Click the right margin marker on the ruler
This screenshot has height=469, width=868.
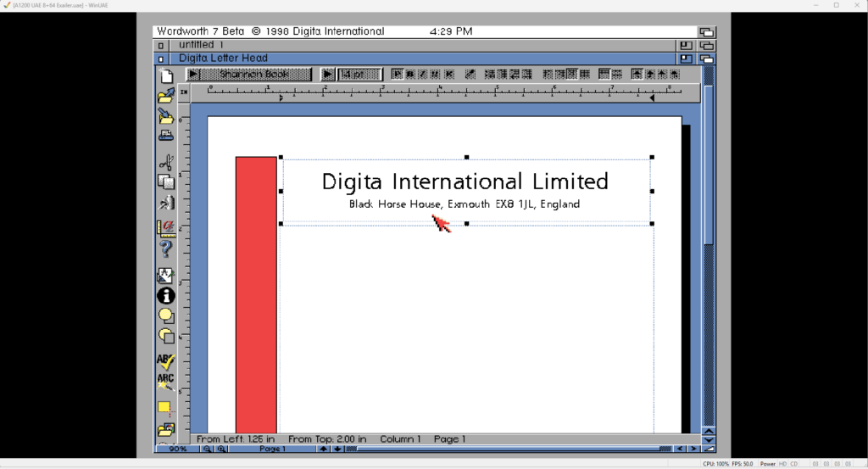click(652, 98)
